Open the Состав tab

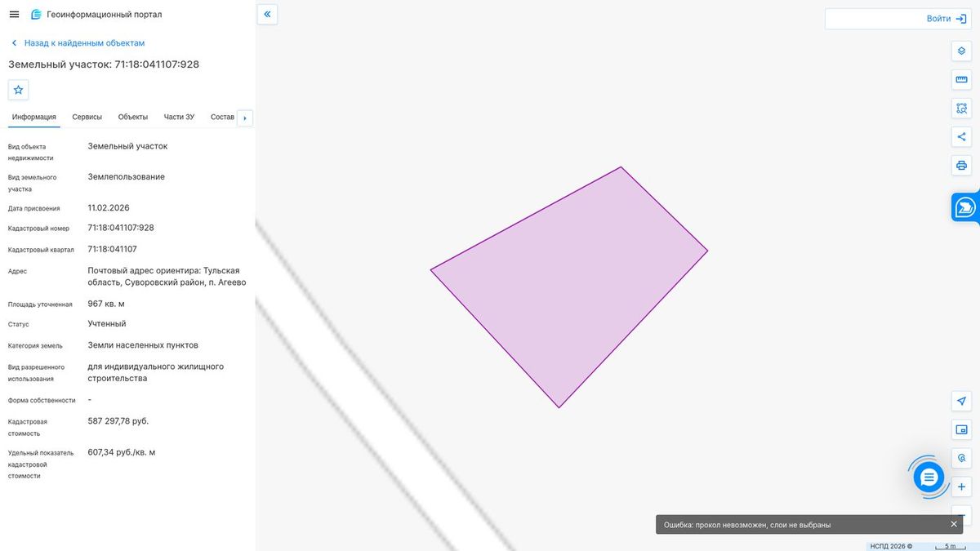click(222, 118)
